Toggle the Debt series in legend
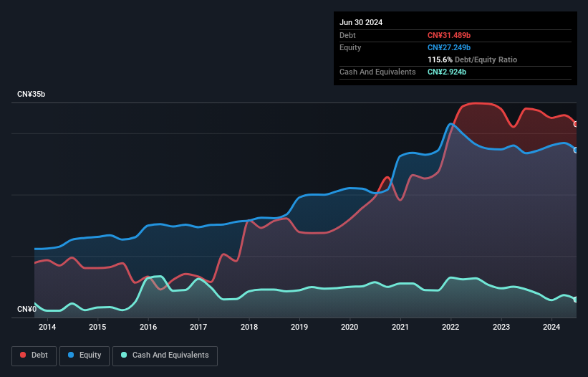 pos(33,355)
